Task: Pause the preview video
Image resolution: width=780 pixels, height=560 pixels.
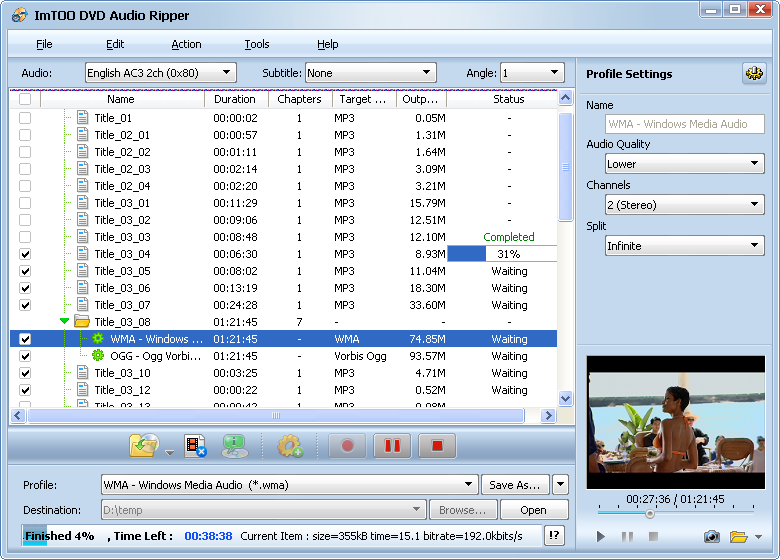Action: coord(627,537)
